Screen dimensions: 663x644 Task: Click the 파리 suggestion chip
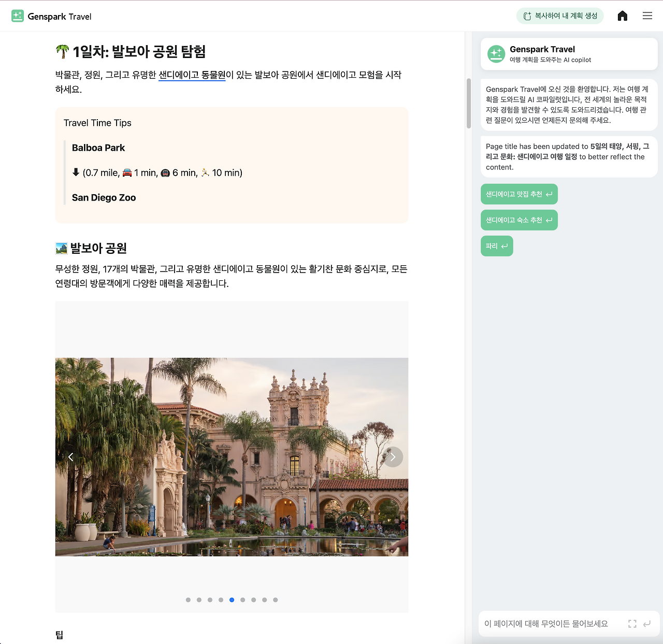pyautogui.click(x=497, y=246)
